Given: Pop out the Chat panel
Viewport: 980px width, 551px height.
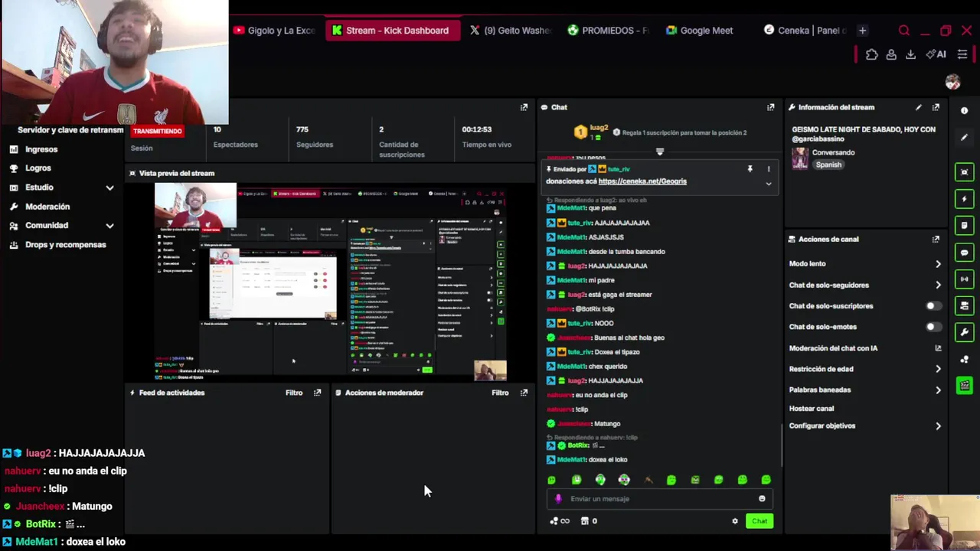Looking at the screenshot, I should click(770, 107).
